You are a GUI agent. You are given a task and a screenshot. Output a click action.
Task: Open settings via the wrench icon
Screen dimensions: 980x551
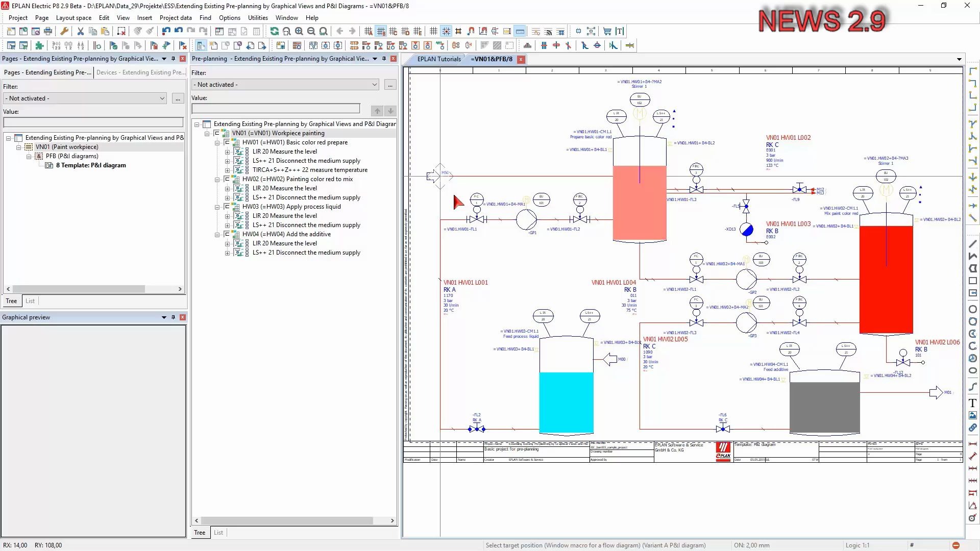64,31
